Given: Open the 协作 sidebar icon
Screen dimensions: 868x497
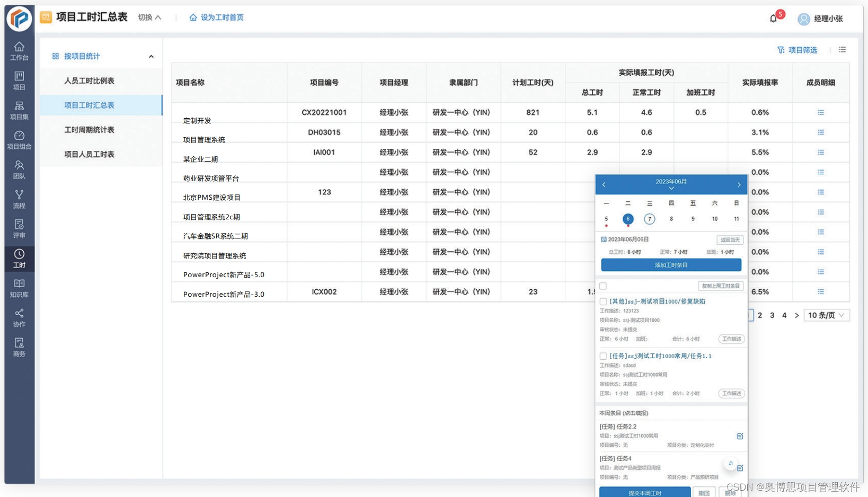Looking at the screenshot, I should (19, 318).
